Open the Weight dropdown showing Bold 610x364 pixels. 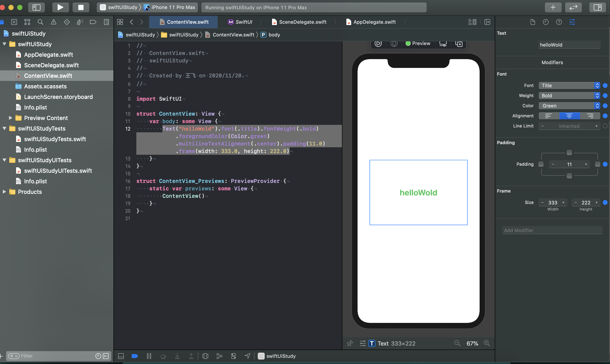click(569, 95)
